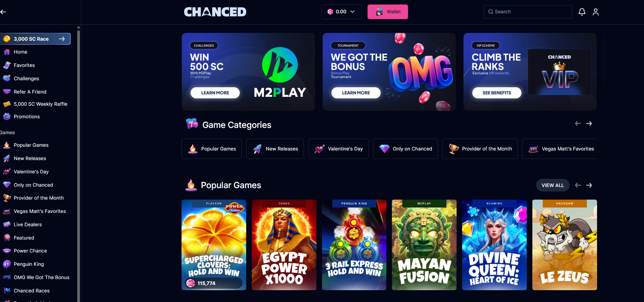Click the Chanced logo in header
Screen dimensions: 644x302
pyautogui.click(x=215, y=12)
